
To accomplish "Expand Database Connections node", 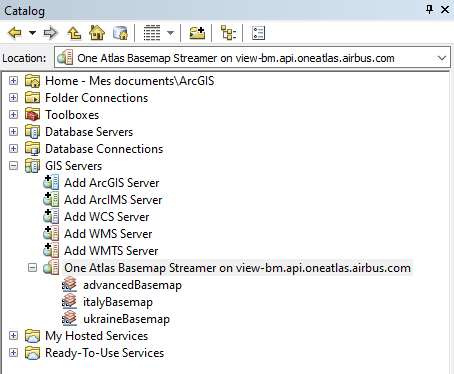I will click(x=13, y=149).
